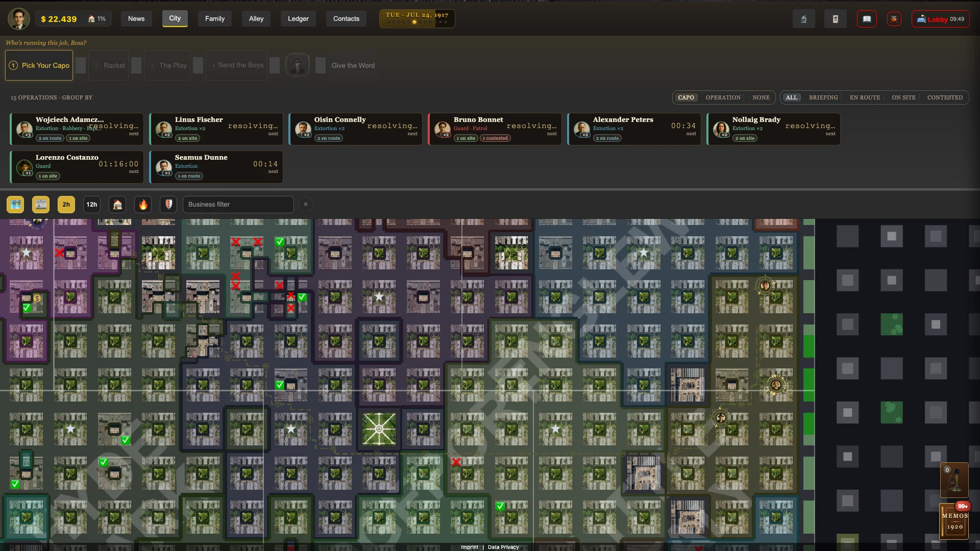Select the dollar coin marker on map

click(x=37, y=298)
